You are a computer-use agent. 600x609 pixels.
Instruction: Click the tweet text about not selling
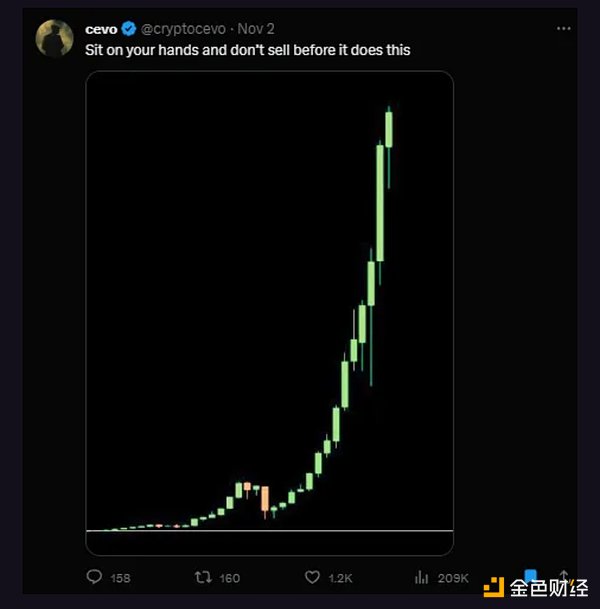click(x=247, y=49)
